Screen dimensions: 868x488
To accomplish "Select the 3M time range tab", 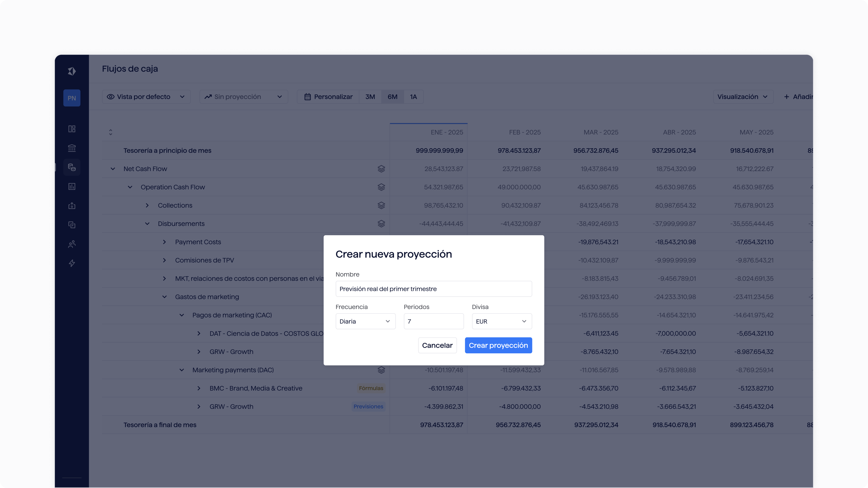I will [370, 97].
